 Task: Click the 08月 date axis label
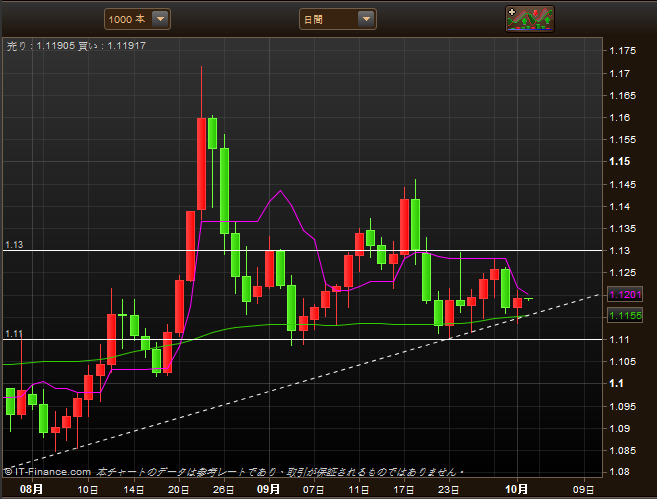coord(31,489)
